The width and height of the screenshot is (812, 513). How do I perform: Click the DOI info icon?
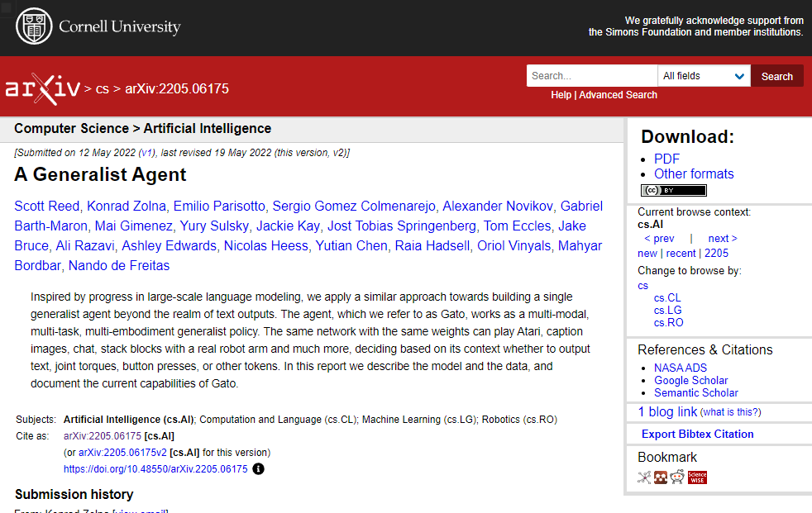[x=258, y=469]
